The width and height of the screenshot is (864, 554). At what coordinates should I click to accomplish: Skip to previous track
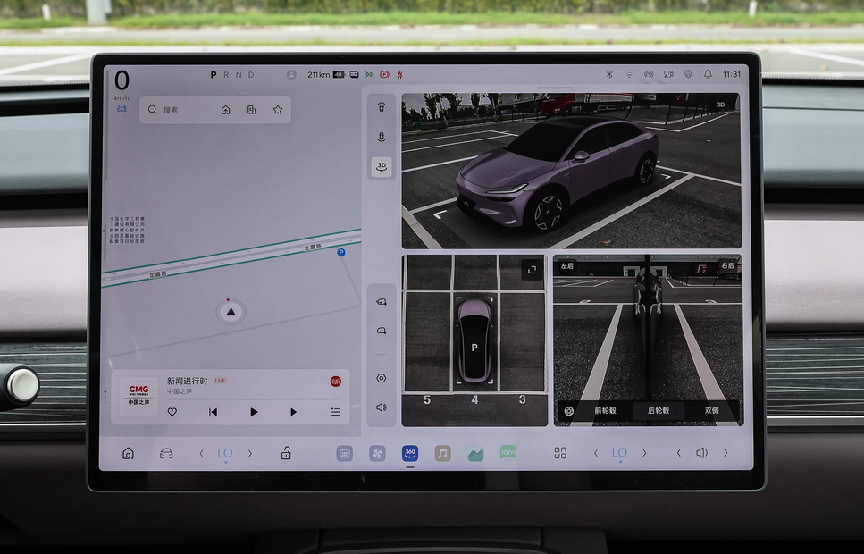coord(213,412)
